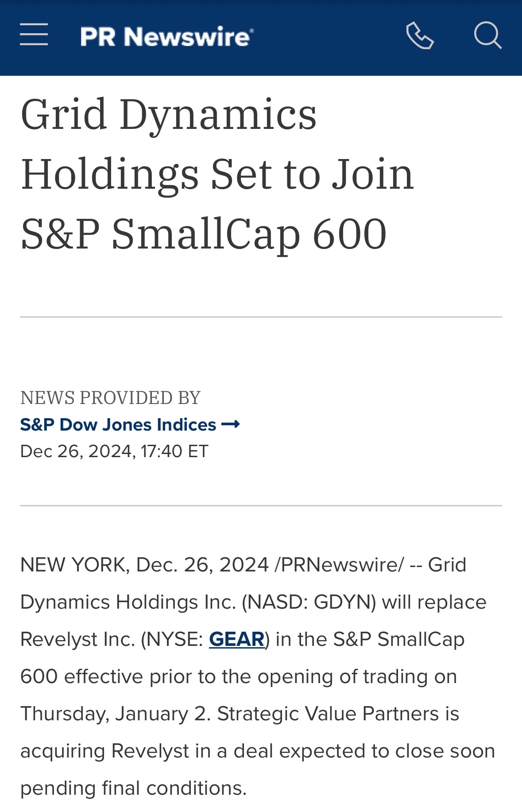Click the '/PRNewswire/' dateline text
Viewport: 522px width, 812px height.
tap(339, 565)
